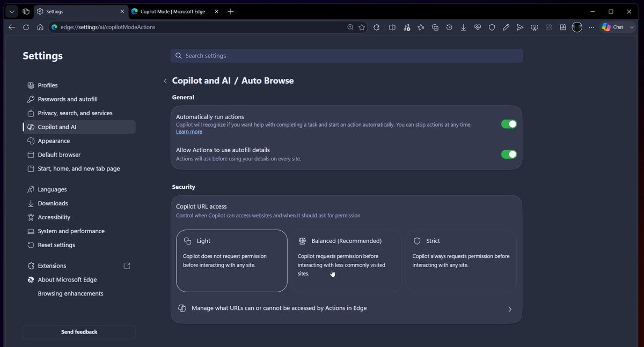Open the Extensions puzzle icon in toolbar

(377, 27)
